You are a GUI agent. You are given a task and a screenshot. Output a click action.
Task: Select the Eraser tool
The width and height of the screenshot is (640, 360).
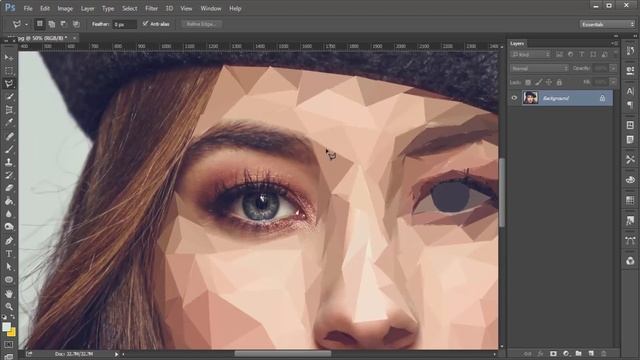9,188
